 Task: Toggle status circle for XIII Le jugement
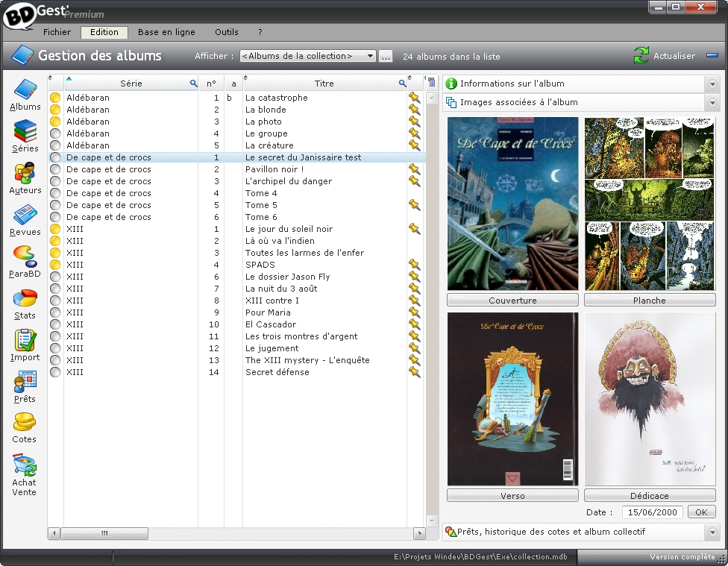point(55,348)
